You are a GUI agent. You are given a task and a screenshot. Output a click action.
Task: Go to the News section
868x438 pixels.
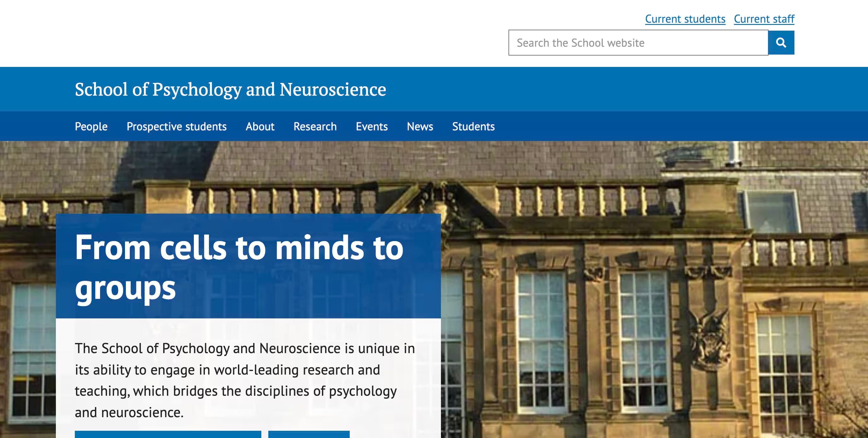pos(420,126)
